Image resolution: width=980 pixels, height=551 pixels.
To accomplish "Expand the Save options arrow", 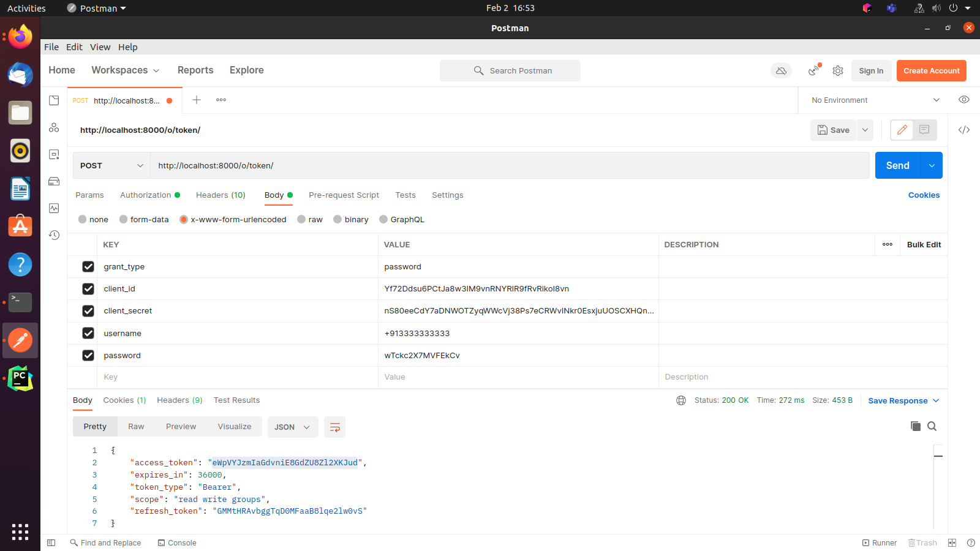I will 865,130.
